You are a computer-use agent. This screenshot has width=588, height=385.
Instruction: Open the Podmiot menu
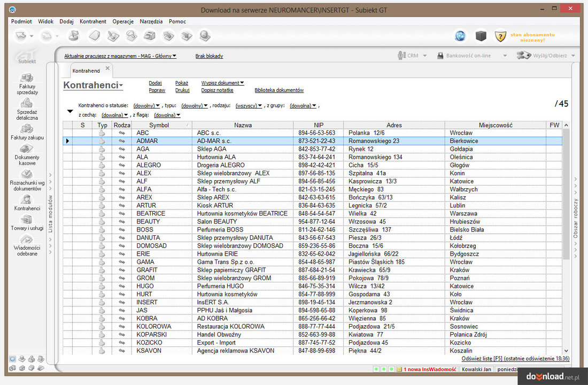pos(21,21)
